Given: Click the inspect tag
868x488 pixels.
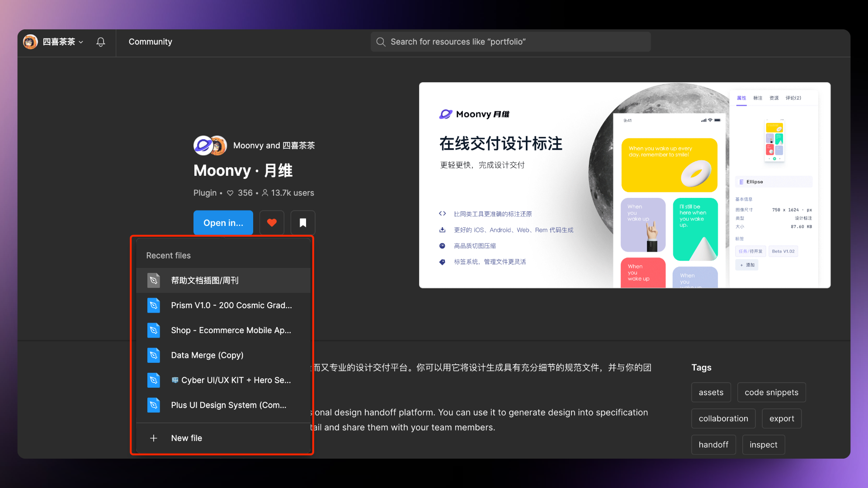Looking at the screenshot, I should click(x=763, y=445).
